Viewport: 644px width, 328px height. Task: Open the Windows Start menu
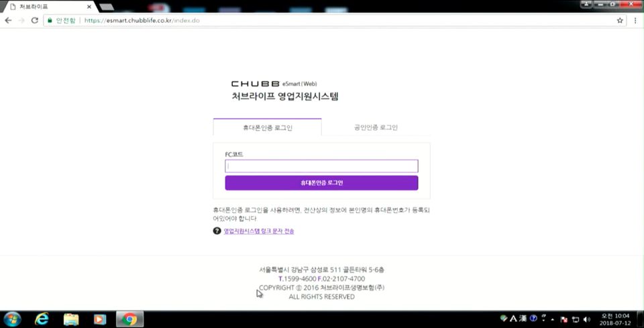pos(12,319)
